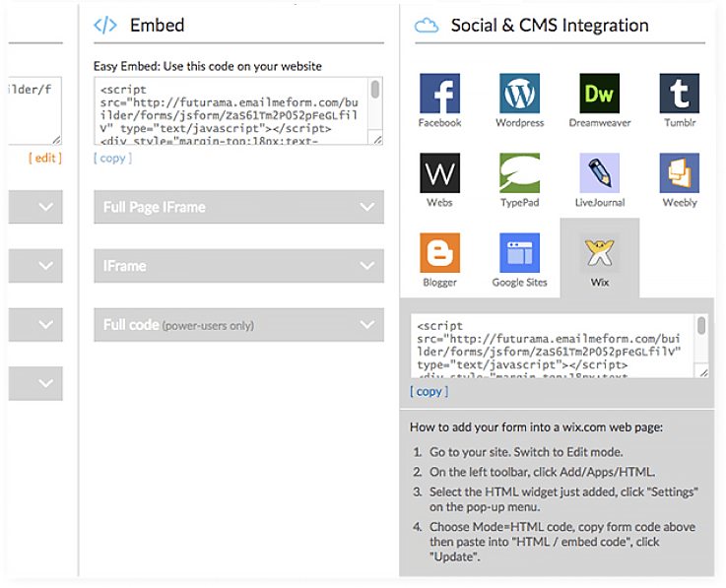Click the Wix code textarea scrollbar
The image size is (726, 588).
coord(701,325)
